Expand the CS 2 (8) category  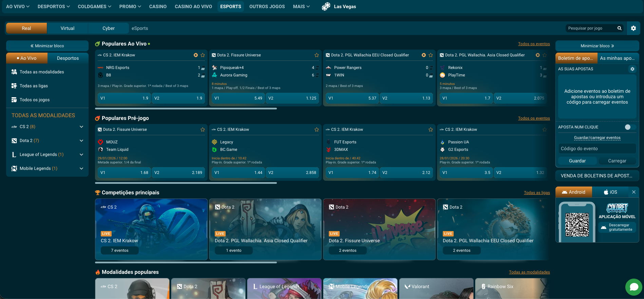coord(81,127)
